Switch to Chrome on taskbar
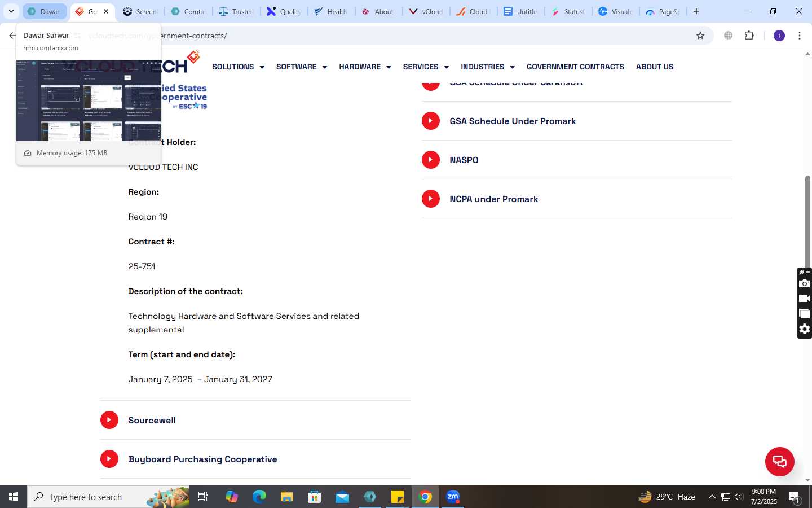The height and width of the screenshot is (508, 812). 425,497
